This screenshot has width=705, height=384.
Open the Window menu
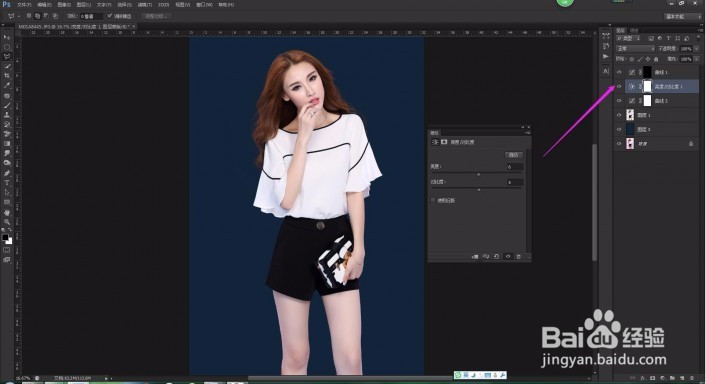(x=205, y=5)
